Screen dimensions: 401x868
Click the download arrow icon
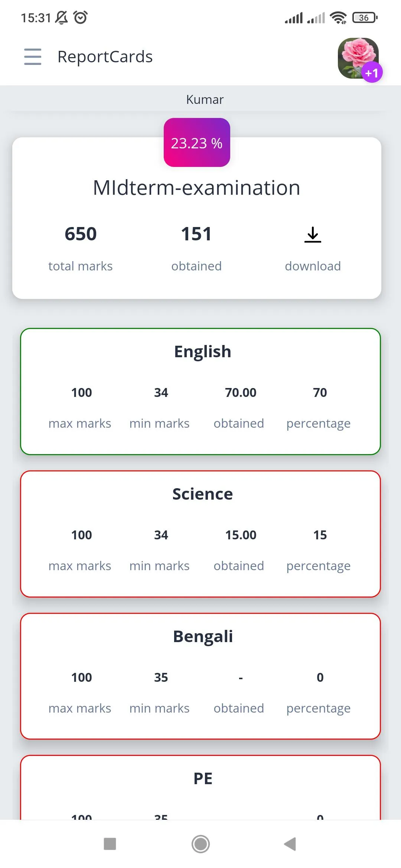coord(313,234)
